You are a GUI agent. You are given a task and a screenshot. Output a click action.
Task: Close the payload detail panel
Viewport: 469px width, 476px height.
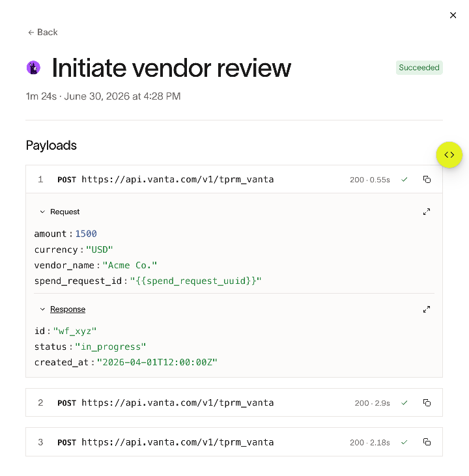pos(453,15)
